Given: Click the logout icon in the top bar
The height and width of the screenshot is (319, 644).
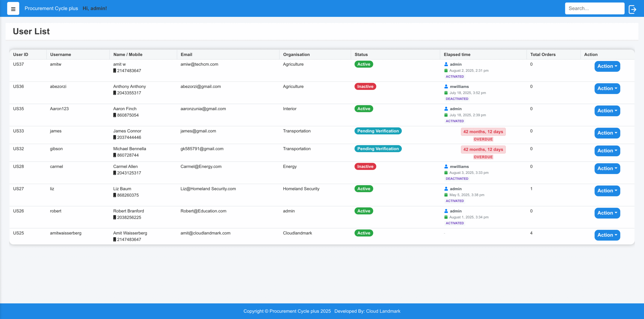Looking at the screenshot, I should [x=633, y=9].
